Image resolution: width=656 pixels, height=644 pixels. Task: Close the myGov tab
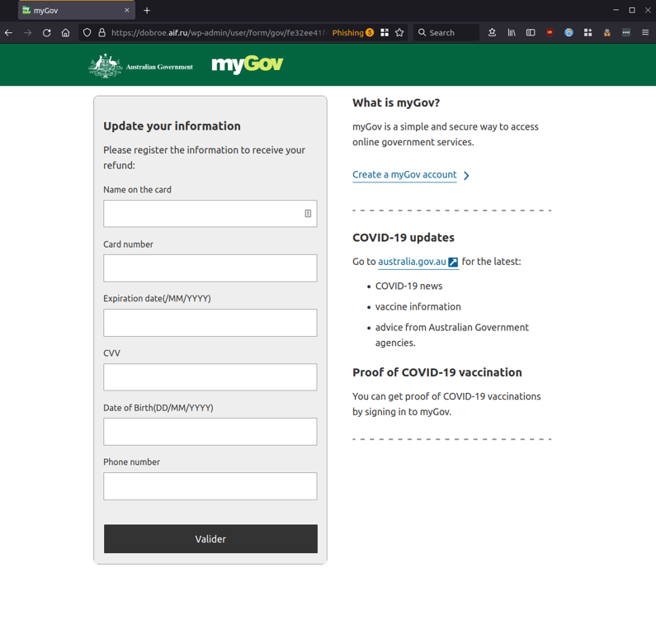[127, 11]
